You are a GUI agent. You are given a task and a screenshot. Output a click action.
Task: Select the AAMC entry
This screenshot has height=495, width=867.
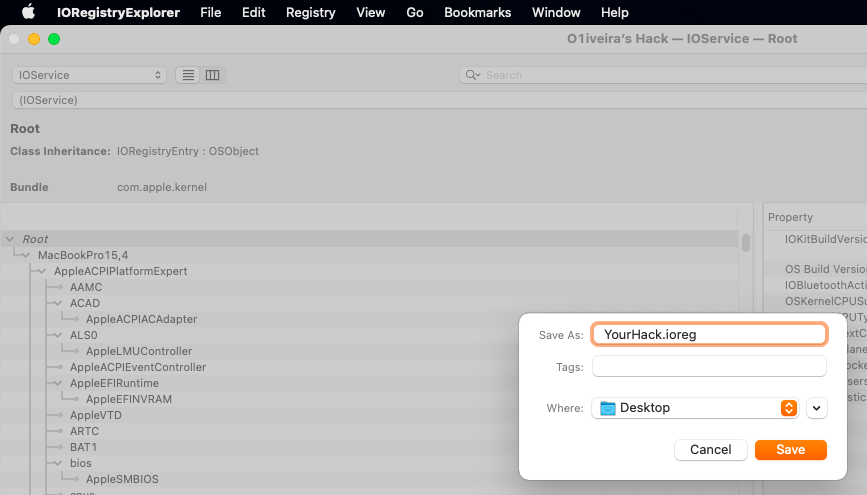[86, 287]
